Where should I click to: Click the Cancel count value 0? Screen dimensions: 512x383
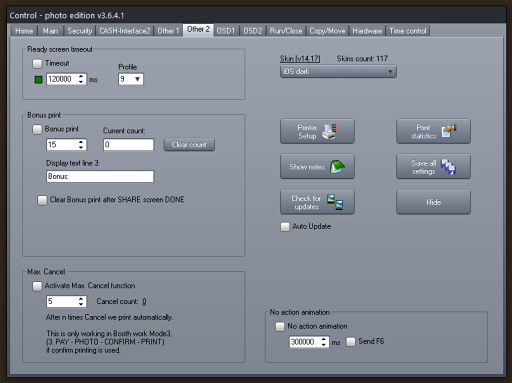click(x=144, y=301)
